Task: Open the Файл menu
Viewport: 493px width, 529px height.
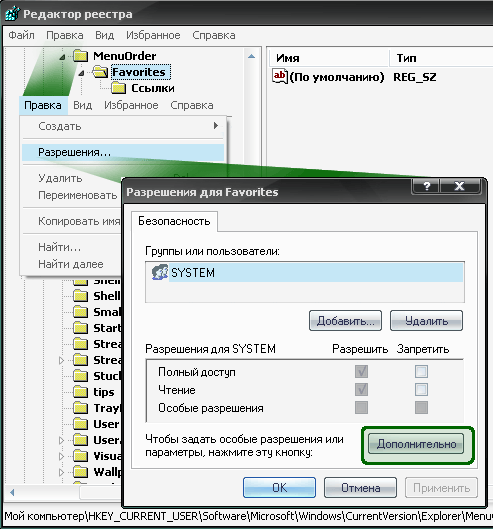Action: tap(21, 35)
